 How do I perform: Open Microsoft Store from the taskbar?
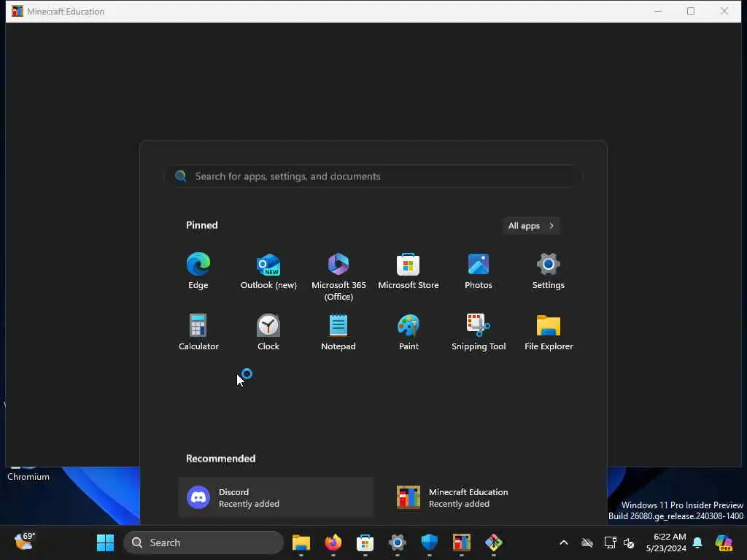pyautogui.click(x=365, y=542)
